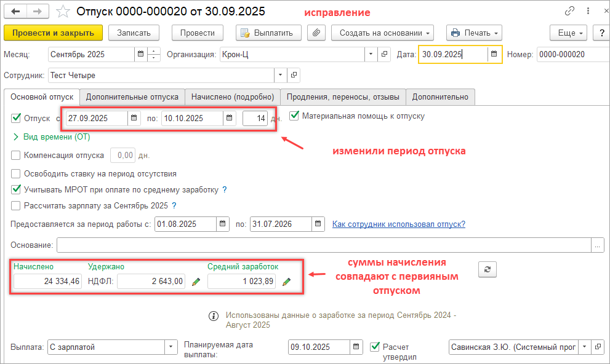
Task: Click the paperclip attachments icon
Action: [316, 33]
